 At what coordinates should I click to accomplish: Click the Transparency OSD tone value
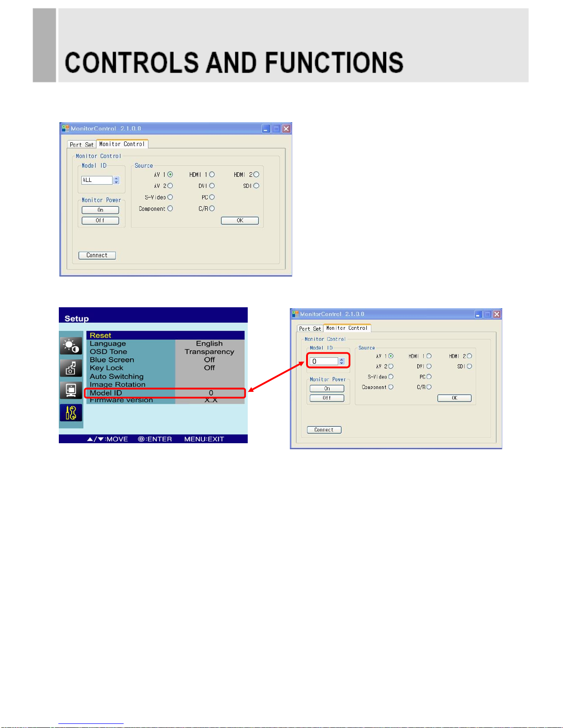pos(210,352)
